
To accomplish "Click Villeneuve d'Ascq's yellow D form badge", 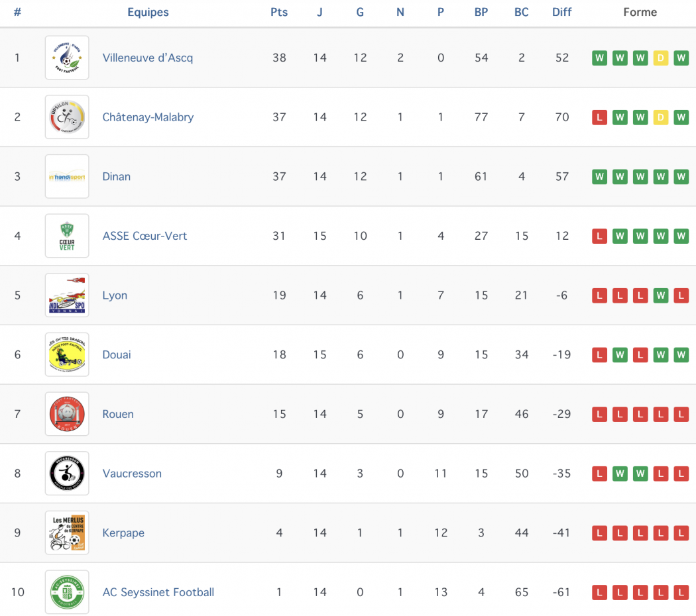I will click(x=660, y=58).
